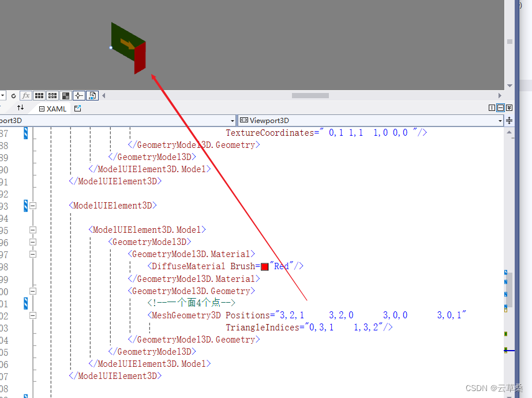
Task: Expand the design pane with the double-chevron toggle
Action: [x=509, y=107]
